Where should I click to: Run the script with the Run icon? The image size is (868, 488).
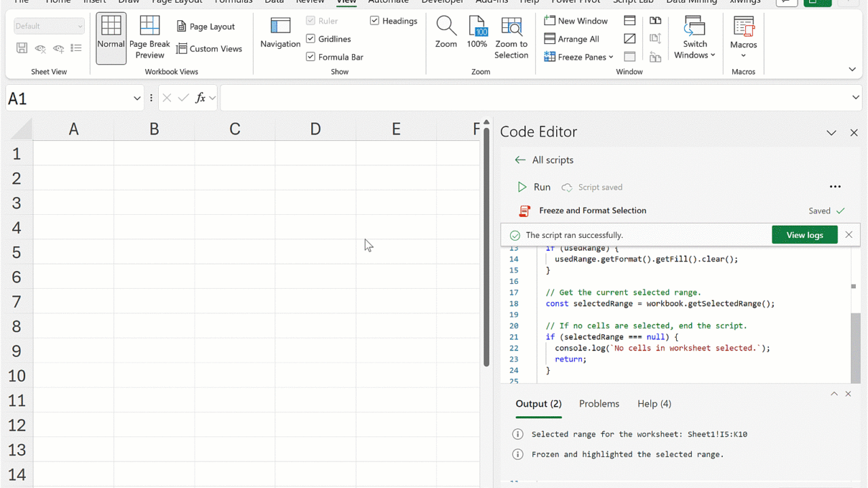[x=522, y=187]
